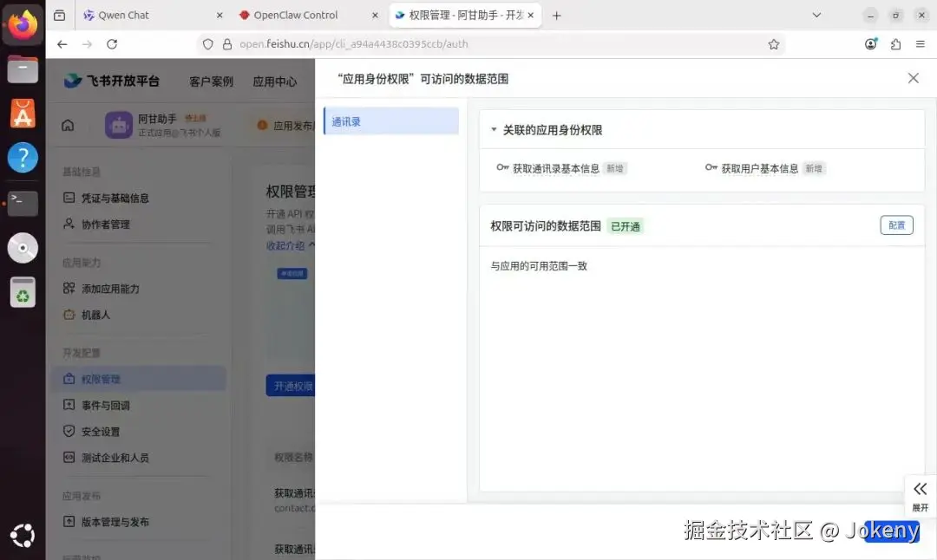The width and height of the screenshot is (937, 560).
Task: Close the OpenClaw Control tab
Action: [375, 15]
